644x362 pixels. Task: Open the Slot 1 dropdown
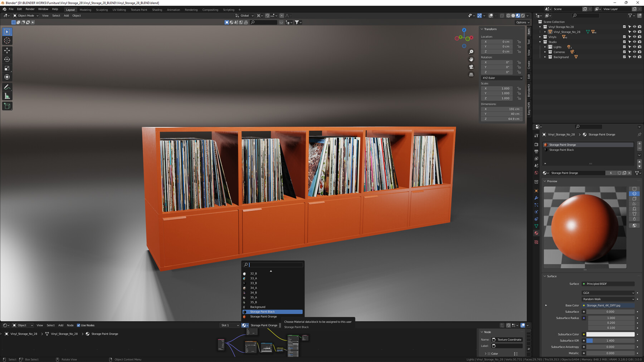pyautogui.click(x=230, y=325)
